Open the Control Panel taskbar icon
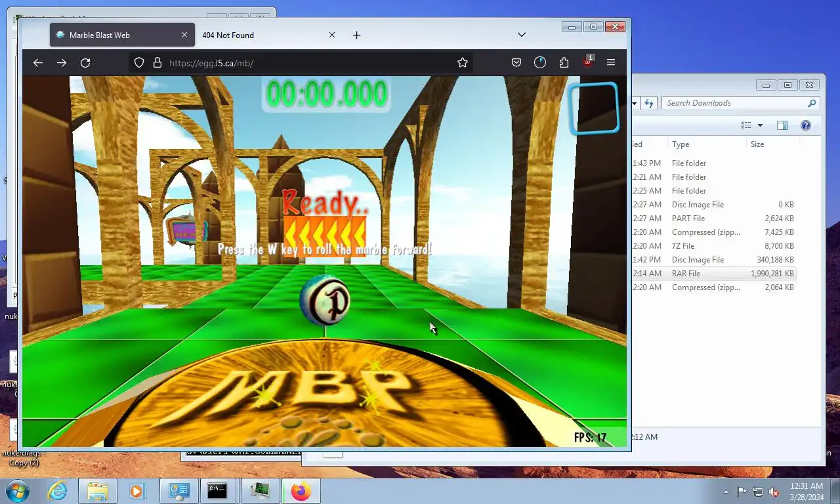 [179, 491]
